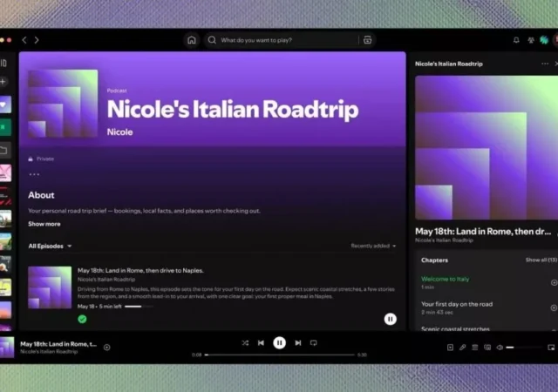Open the pink envelope playlist in sidebar
The height and width of the screenshot is (392, 558).
[x=5, y=172]
